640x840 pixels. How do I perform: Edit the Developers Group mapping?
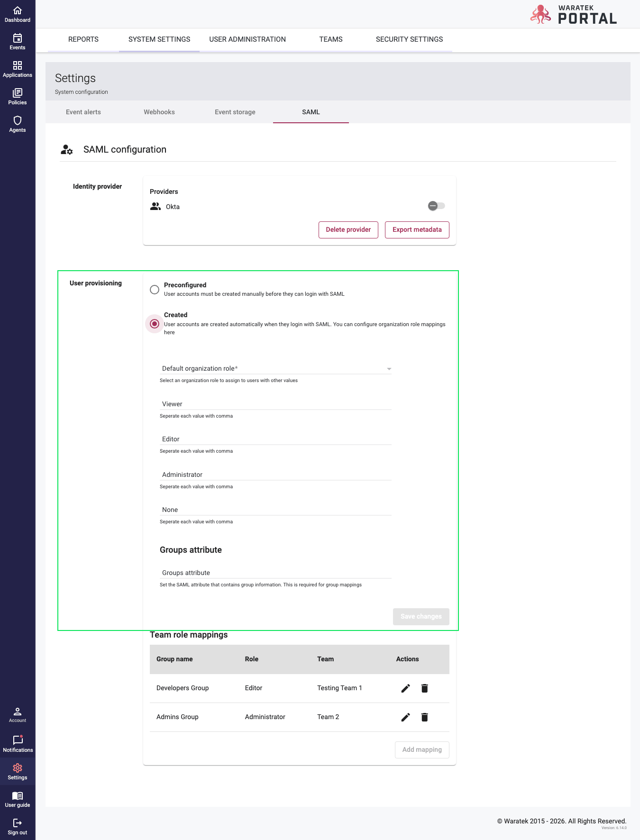[405, 688]
